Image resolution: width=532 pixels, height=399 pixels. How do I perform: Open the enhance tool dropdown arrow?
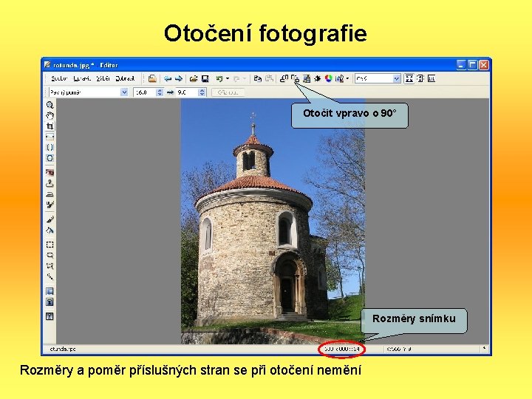point(348,79)
